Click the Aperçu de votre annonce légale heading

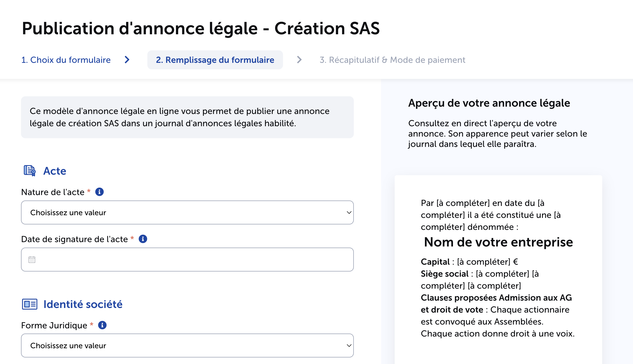pos(489,103)
